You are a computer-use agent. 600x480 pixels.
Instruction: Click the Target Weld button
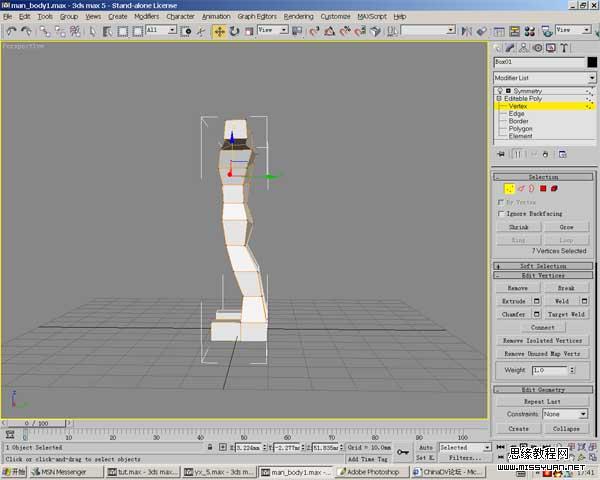click(x=566, y=314)
